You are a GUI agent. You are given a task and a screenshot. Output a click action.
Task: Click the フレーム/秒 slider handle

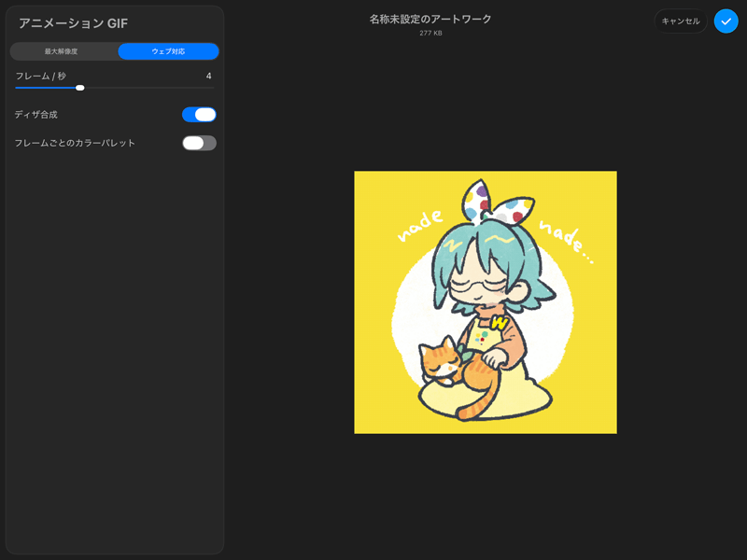pyautogui.click(x=80, y=88)
